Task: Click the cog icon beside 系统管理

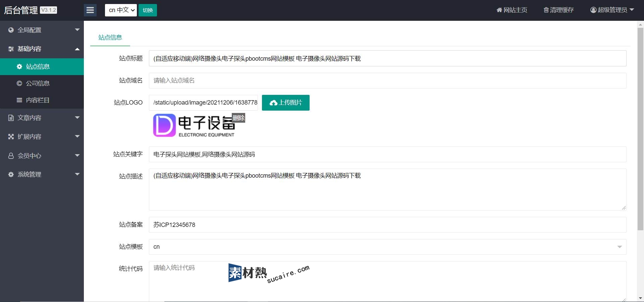Action: [x=11, y=175]
